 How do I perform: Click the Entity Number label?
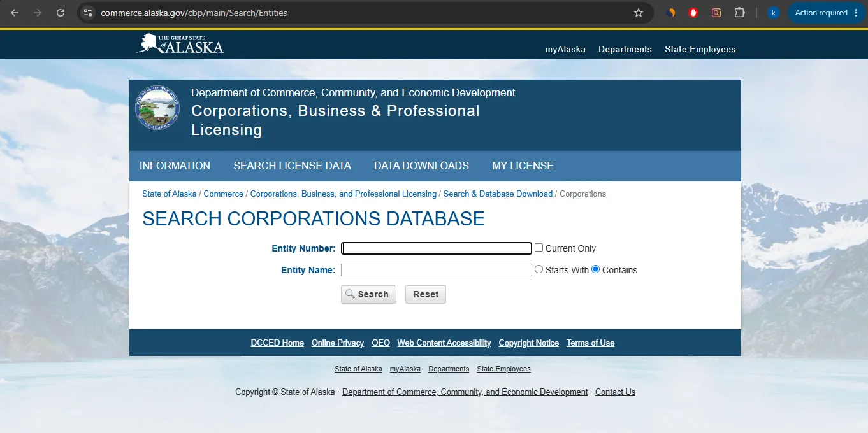(303, 248)
